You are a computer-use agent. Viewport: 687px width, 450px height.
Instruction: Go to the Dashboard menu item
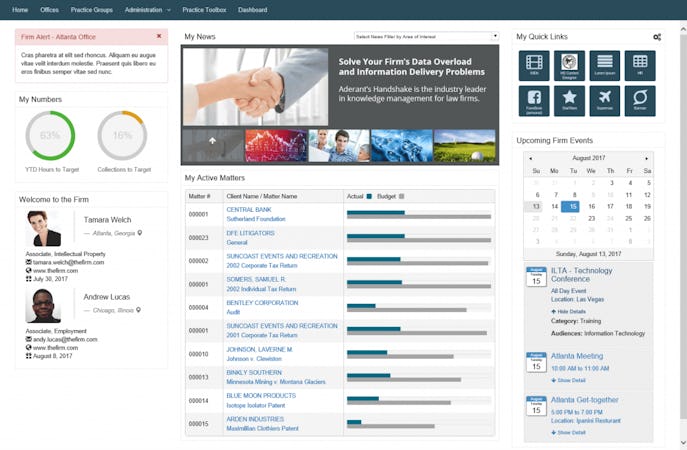click(x=253, y=10)
